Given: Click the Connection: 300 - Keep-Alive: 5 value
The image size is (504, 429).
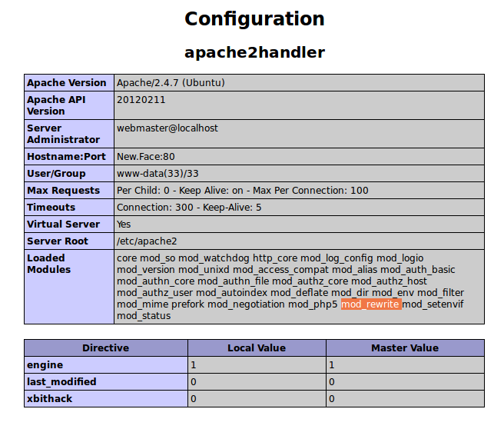Looking at the screenshot, I should (x=189, y=208).
